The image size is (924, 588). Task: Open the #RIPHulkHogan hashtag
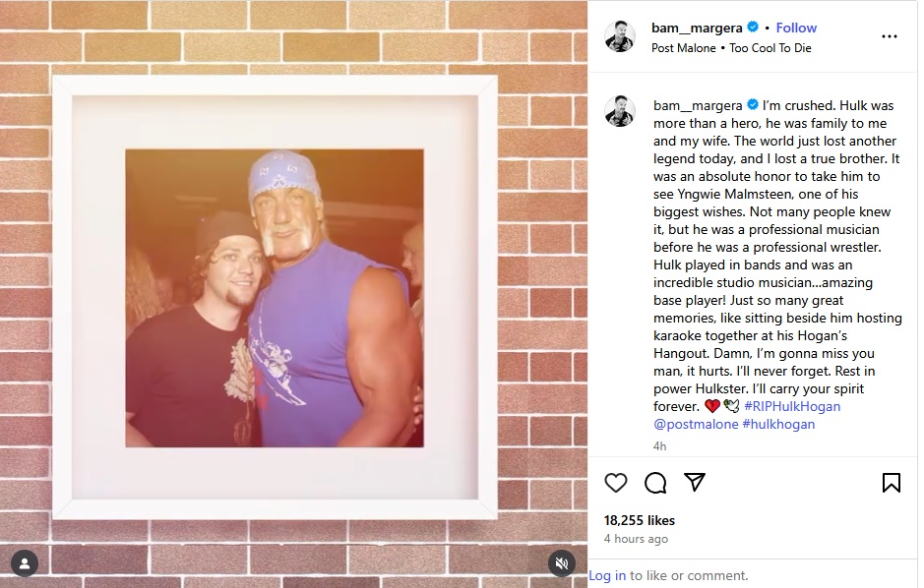[x=792, y=406]
